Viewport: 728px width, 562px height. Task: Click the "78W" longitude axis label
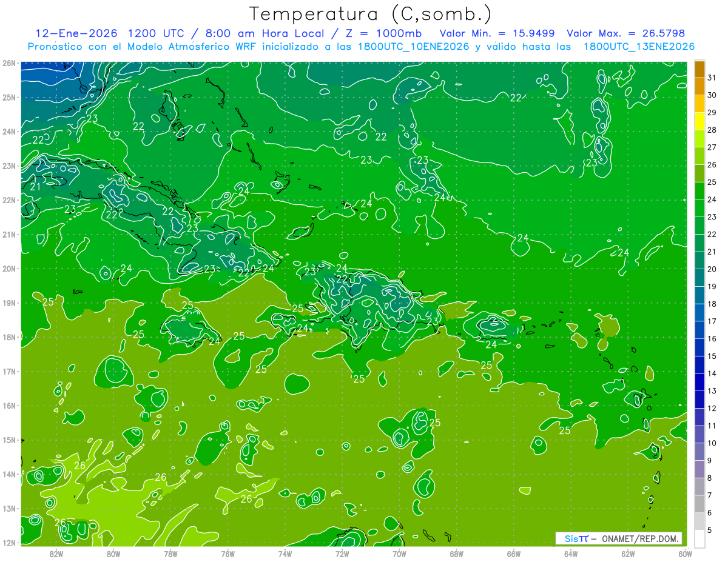coord(170,554)
